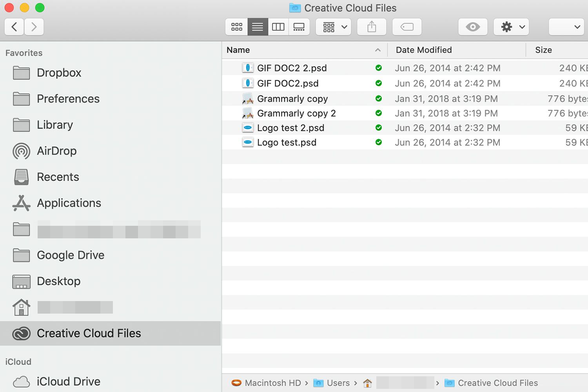This screenshot has height=392, width=588.
Task: Click the home folder sidebar icon
Action: [x=21, y=307]
